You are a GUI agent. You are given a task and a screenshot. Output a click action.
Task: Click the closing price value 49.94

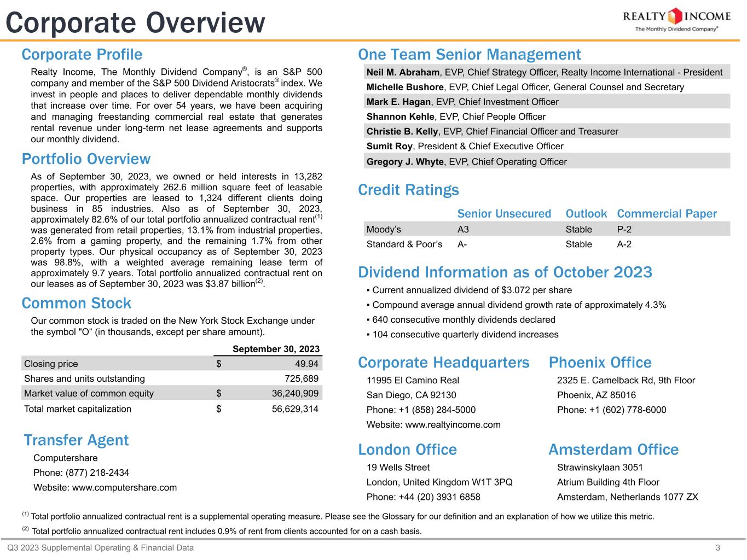pyautogui.click(x=306, y=364)
